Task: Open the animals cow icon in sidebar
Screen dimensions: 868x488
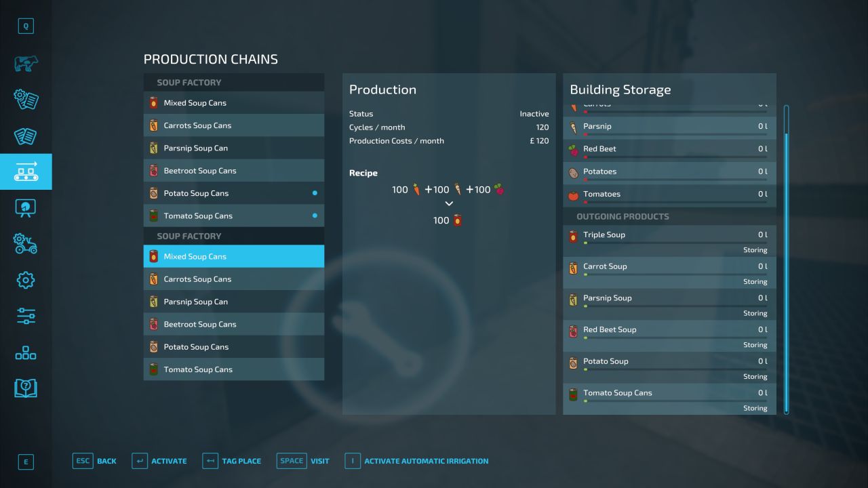Action: coord(26,64)
